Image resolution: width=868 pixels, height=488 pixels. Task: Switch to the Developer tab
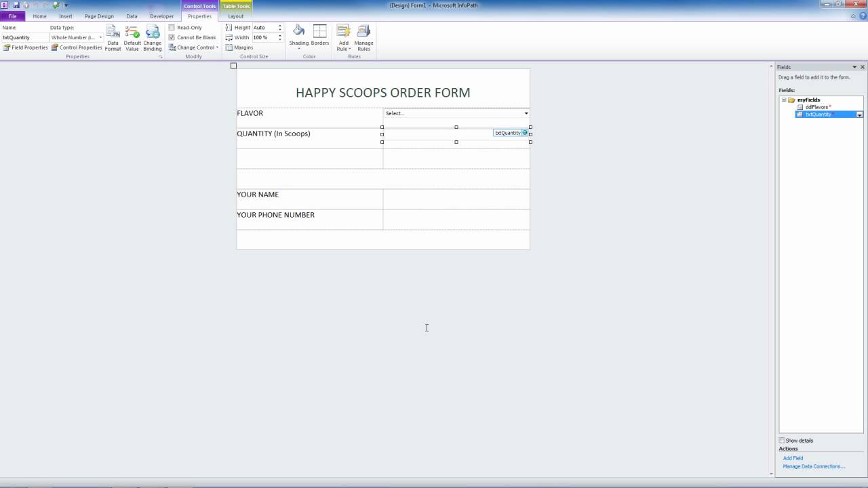click(161, 16)
